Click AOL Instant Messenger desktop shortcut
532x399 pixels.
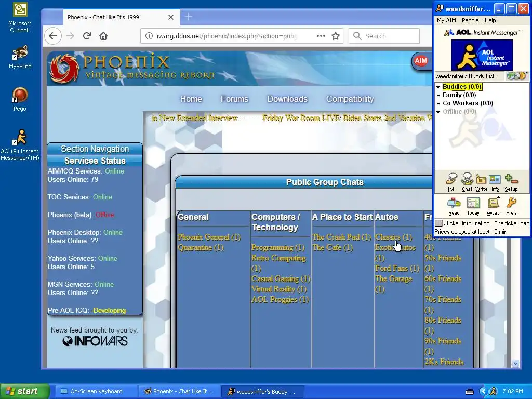[20, 145]
